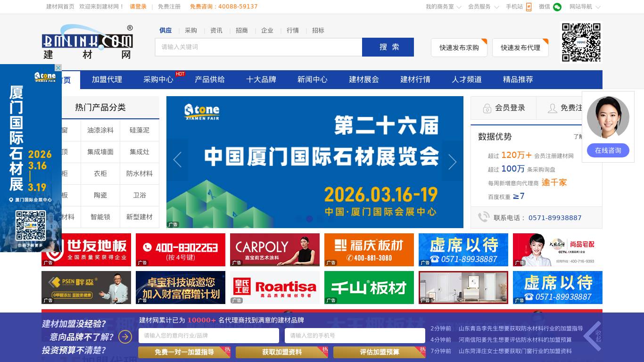Switch to the 采购 search tab
This screenshot has width=644, height=362.
pyautogui.click(x=190, y=30)
